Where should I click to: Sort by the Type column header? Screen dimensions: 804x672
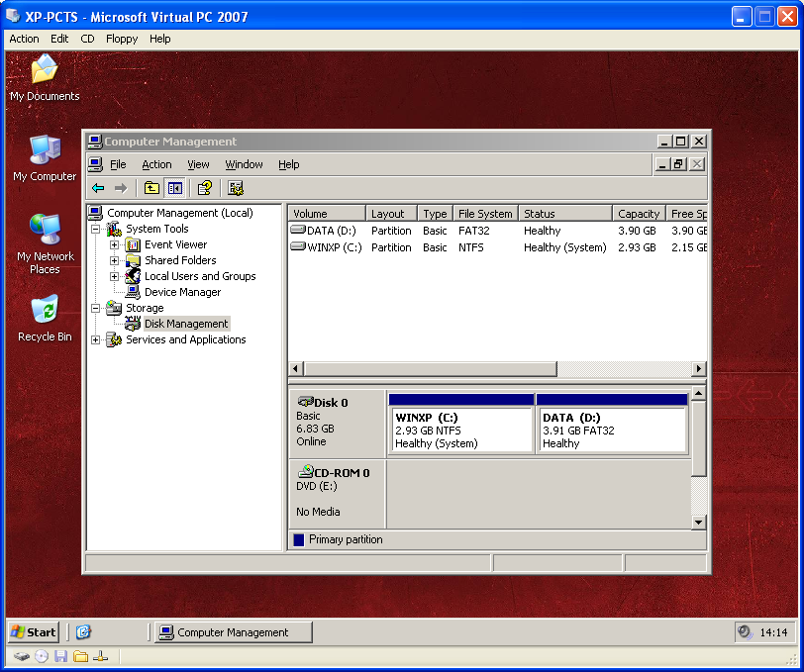(435, 213)
